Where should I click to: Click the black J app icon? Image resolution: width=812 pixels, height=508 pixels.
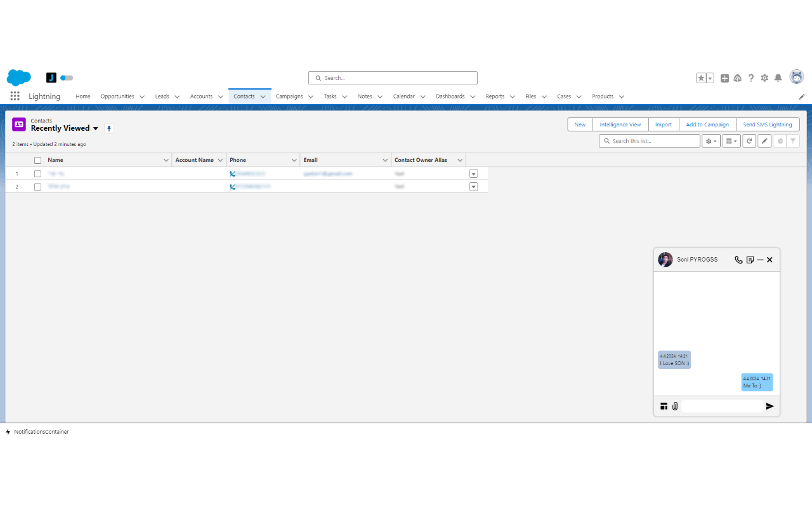click(51, 77)
